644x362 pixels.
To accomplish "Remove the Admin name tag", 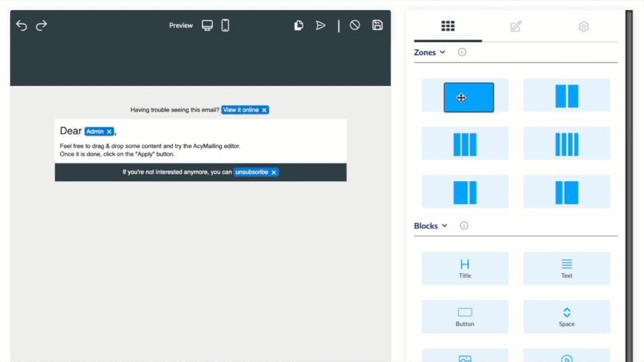I will pyautogui.click(x=109, y=132).
